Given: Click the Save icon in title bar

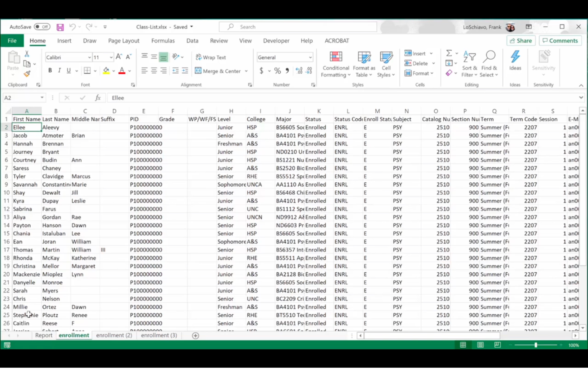Looking at the screenshot, I should (60, 27).
